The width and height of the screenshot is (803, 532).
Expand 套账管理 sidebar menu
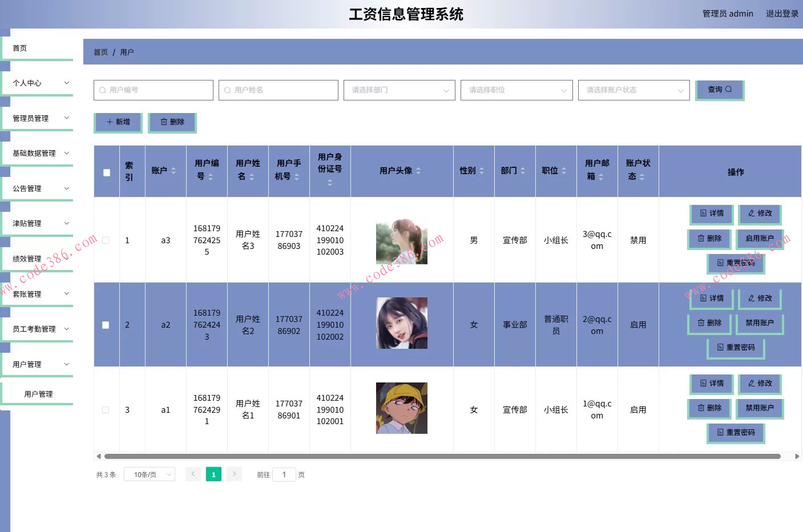click(38, 294)
